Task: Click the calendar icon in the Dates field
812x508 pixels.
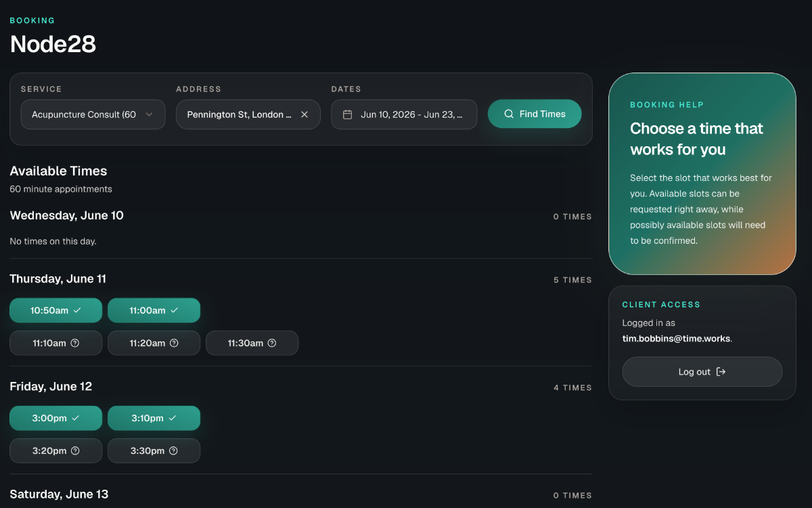Action: 348,114
